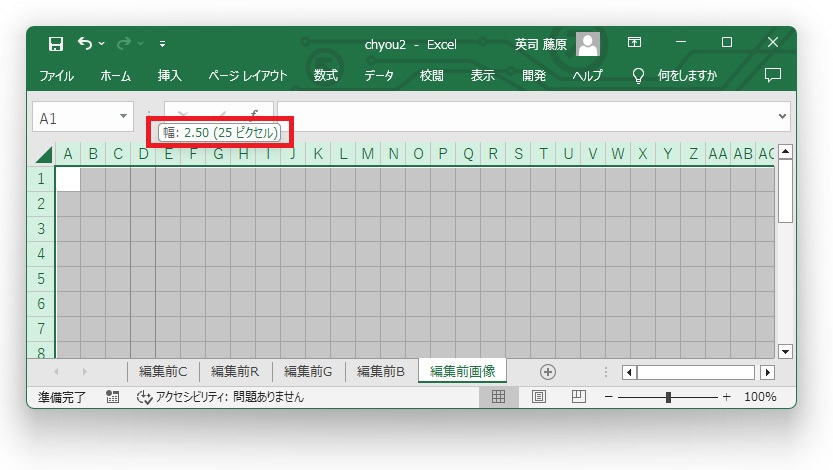The image size is (833, 470).
Task: Select the 編集前画像 sheet tab
Action: pos(462,371)
